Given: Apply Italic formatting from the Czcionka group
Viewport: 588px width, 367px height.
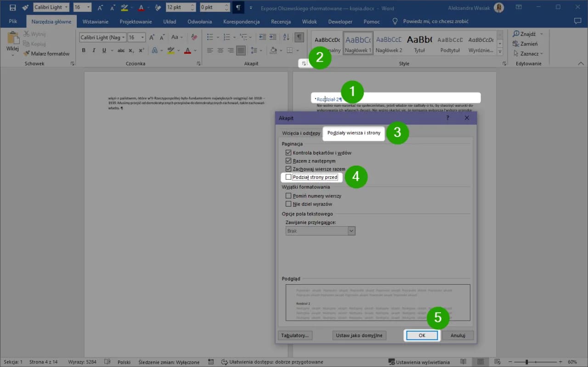Looking at the screenshot, I should coord(94,51).
